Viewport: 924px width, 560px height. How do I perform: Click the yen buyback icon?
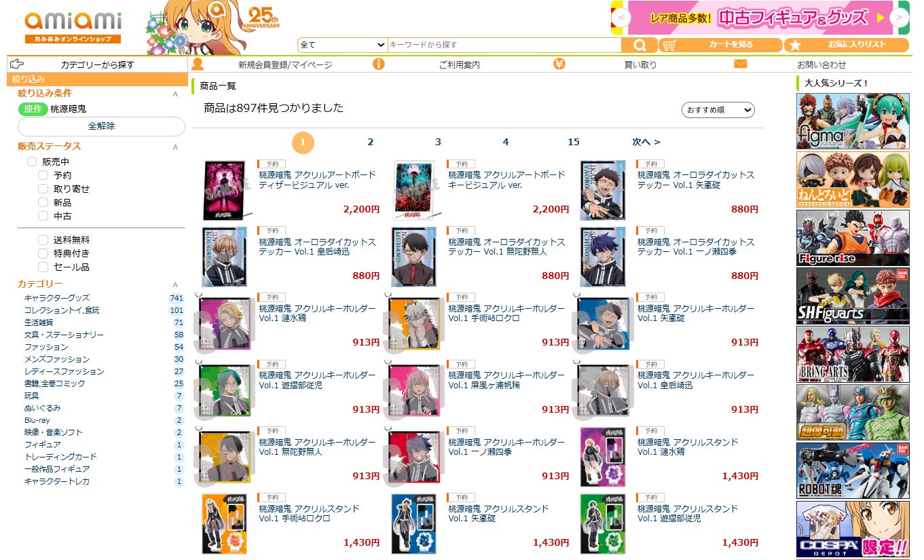point(559,64)
